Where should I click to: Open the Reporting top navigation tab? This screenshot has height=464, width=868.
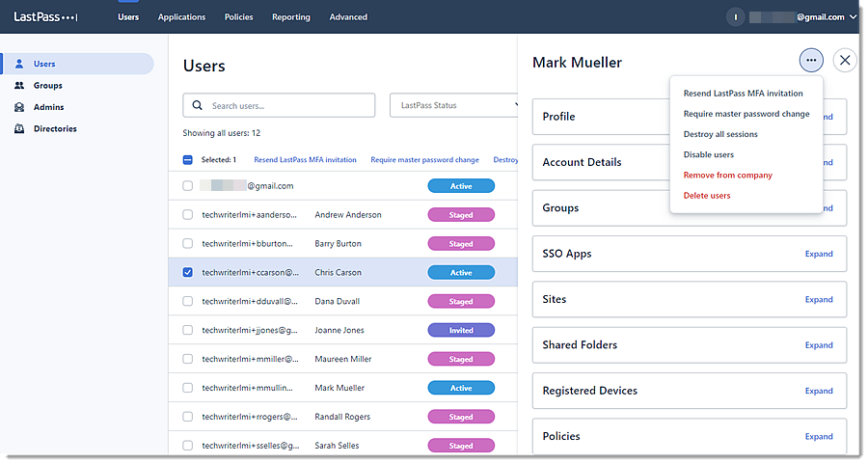pyautogui.click(x=291, y=17)
